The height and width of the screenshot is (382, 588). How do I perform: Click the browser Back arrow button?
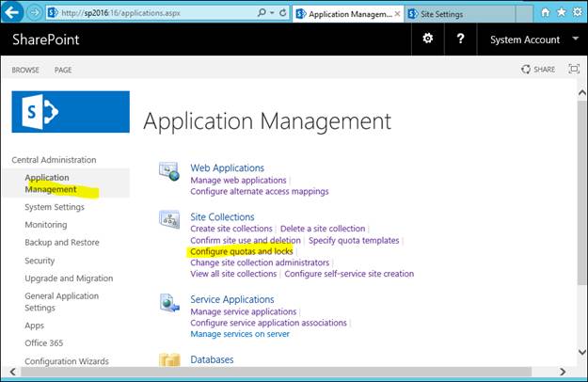point(12,13)
